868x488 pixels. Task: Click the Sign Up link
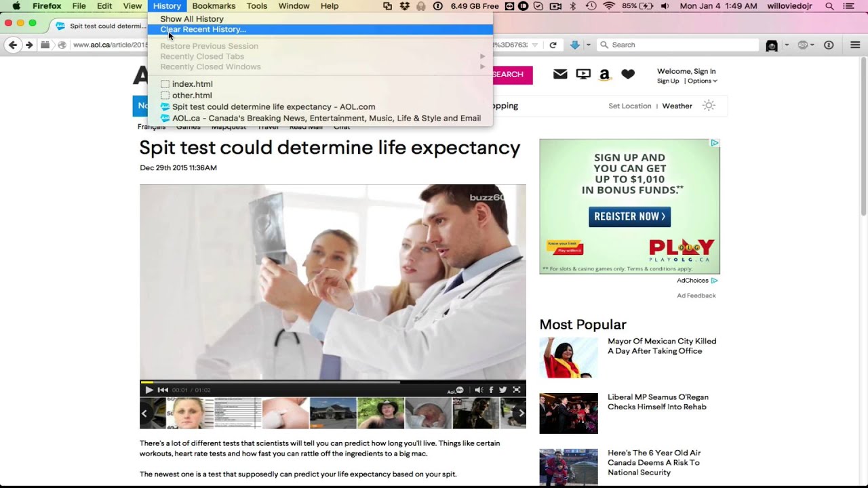pyautogui.click(x=668, y=81)
